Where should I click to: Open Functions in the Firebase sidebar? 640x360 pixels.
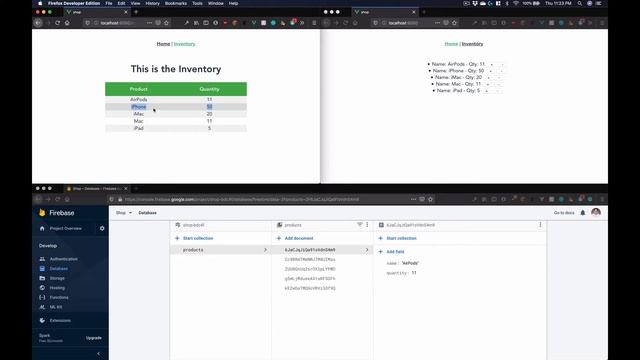tap(59, 297)
